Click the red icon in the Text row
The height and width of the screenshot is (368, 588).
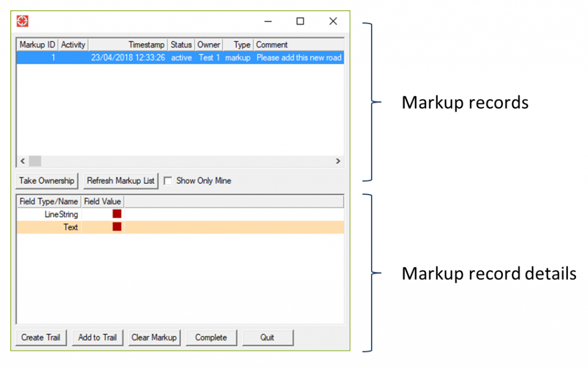tap(117, 226)
